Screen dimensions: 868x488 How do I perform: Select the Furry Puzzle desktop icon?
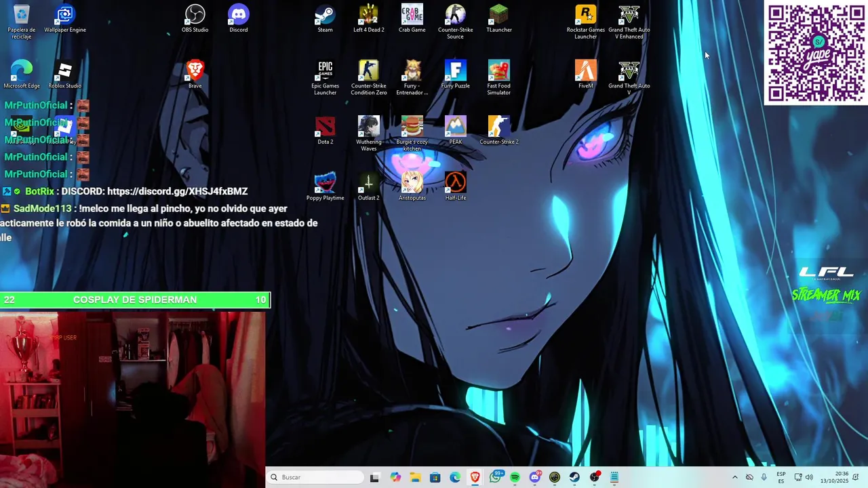click(x=456, y=75)
